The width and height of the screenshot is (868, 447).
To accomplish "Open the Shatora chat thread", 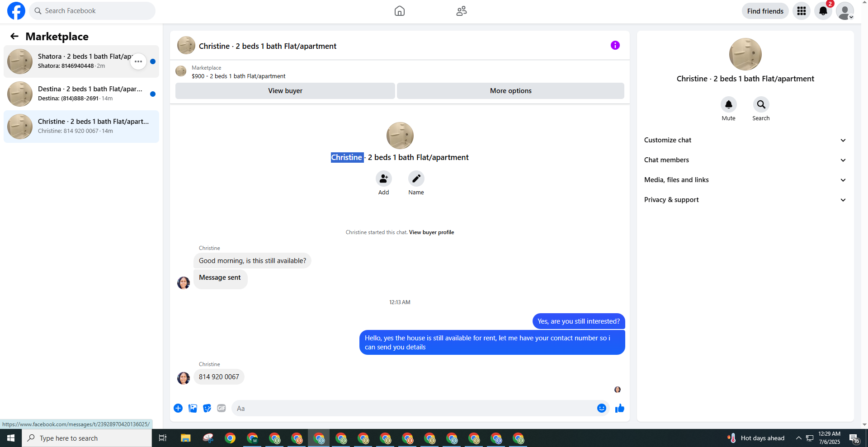I will [81, 61].
